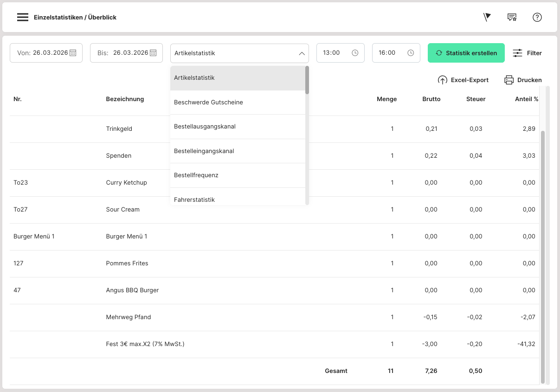Click the table's vertical scrollbar
Image resolution: width=560 pixels, height=392 pixels.
(543, 255)
